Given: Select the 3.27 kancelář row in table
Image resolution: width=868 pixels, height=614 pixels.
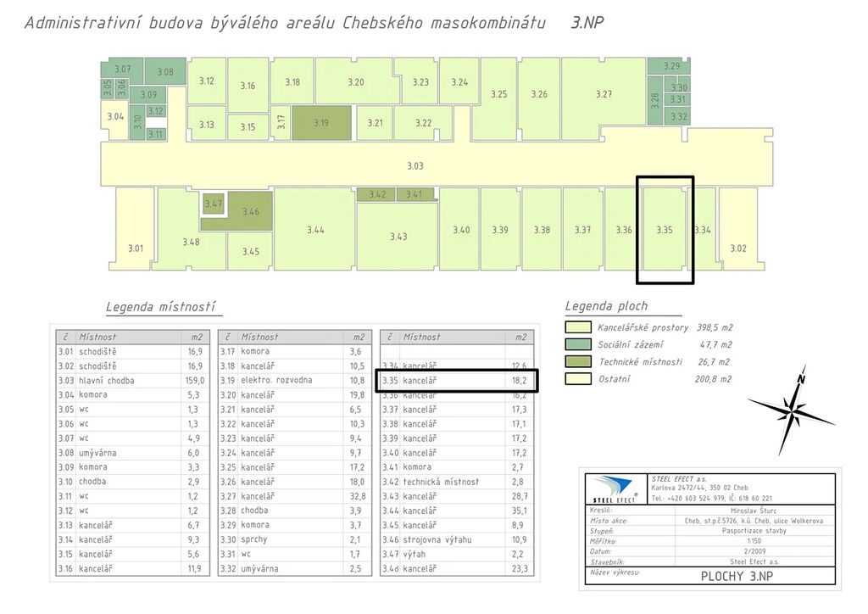Looking at the screenshot, I should pyautogui.click(x=294, y=496).
